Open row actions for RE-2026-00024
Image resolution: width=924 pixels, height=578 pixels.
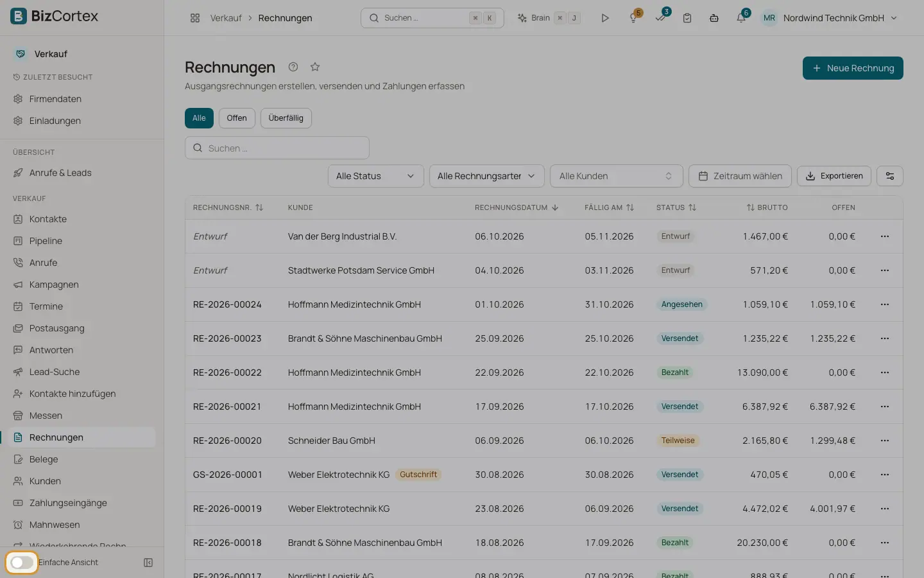tap(885, 304)
